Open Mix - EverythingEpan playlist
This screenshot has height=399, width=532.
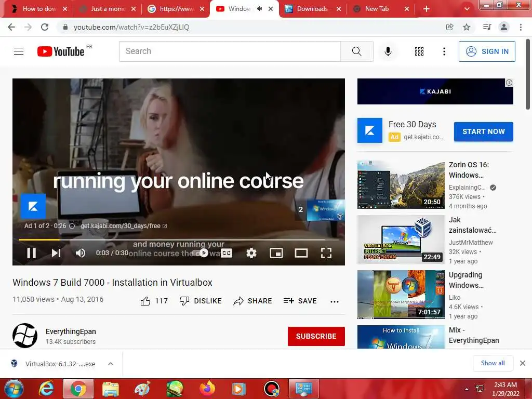click(474, 335)
